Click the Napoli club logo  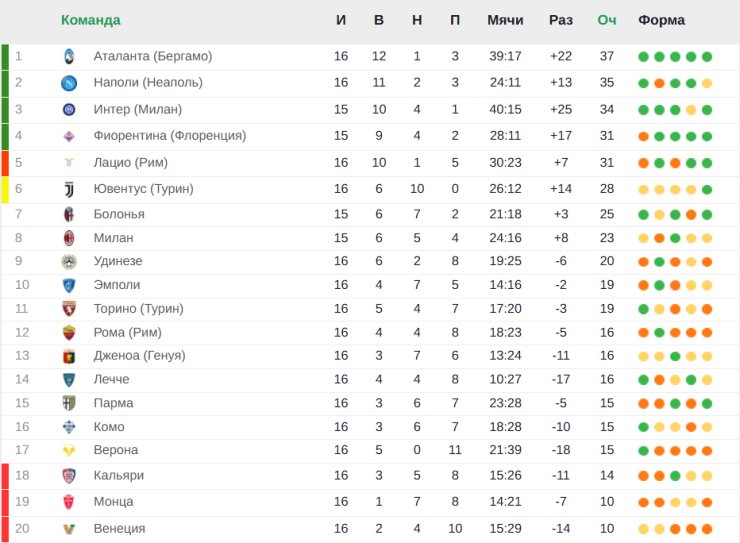[x=69, y=83]
